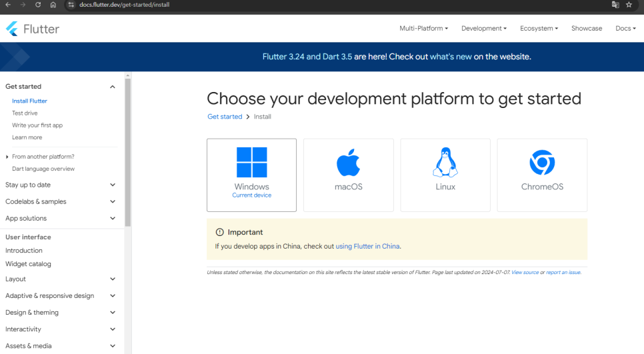Open the Docs dropdown menu
This screenshot has height=354, width=644.
[625, 29]
